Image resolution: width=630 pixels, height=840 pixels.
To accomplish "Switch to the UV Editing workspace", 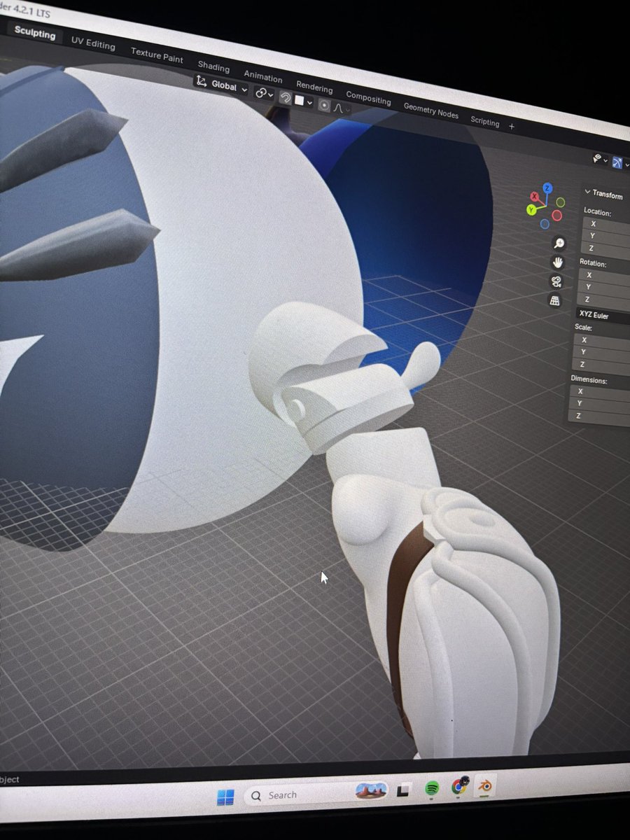I will pos(93,44).
